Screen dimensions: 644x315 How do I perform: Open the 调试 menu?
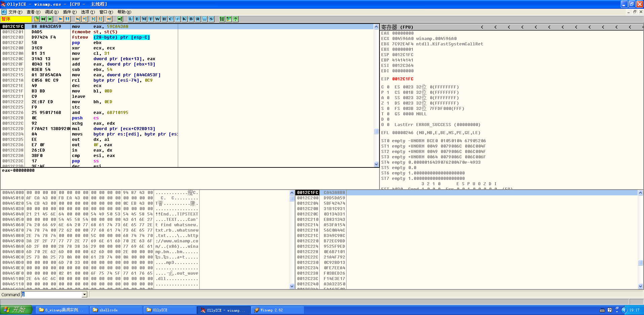[x=51, y=12]
